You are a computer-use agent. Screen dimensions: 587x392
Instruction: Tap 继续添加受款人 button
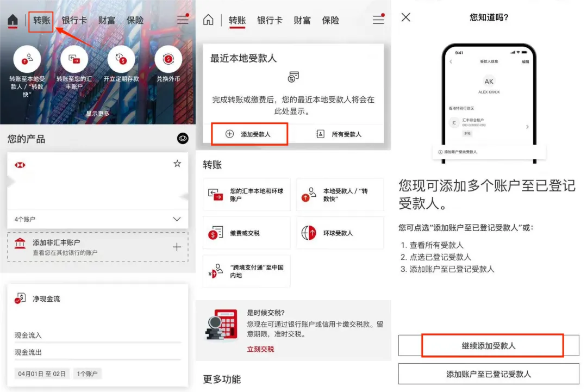[489, 346]
